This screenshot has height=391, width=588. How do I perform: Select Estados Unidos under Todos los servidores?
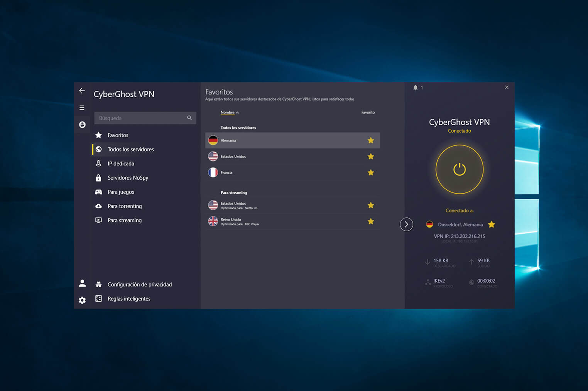(x=292, y=157)
